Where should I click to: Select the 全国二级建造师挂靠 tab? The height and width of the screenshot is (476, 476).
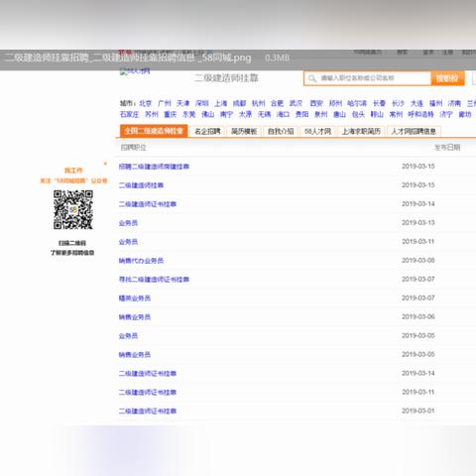[x=154, y=131]
